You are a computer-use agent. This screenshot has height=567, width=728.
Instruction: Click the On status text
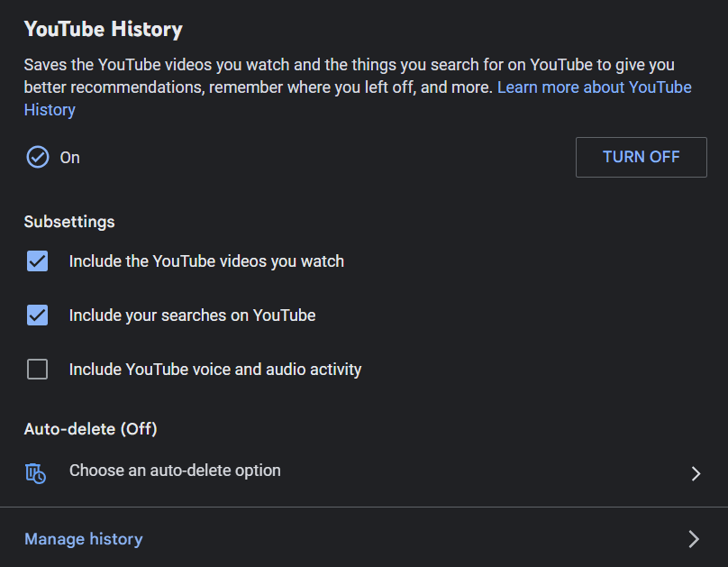[70, 158]
